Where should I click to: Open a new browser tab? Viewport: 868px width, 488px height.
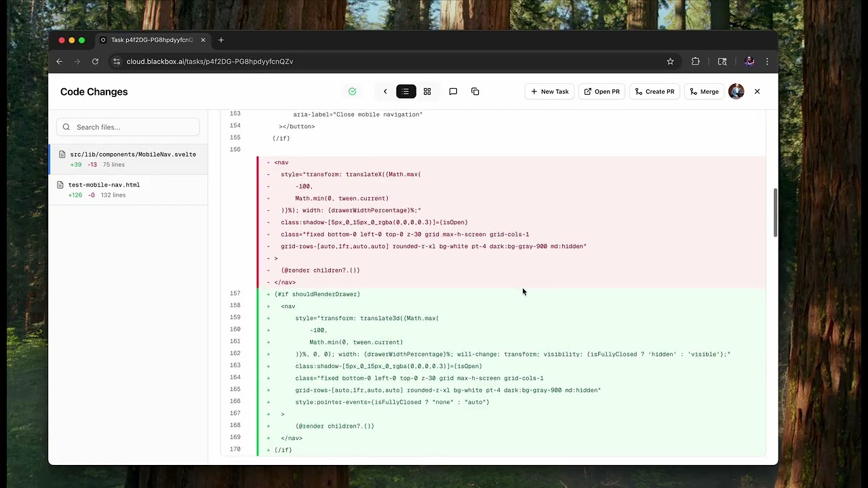(221, 40)
